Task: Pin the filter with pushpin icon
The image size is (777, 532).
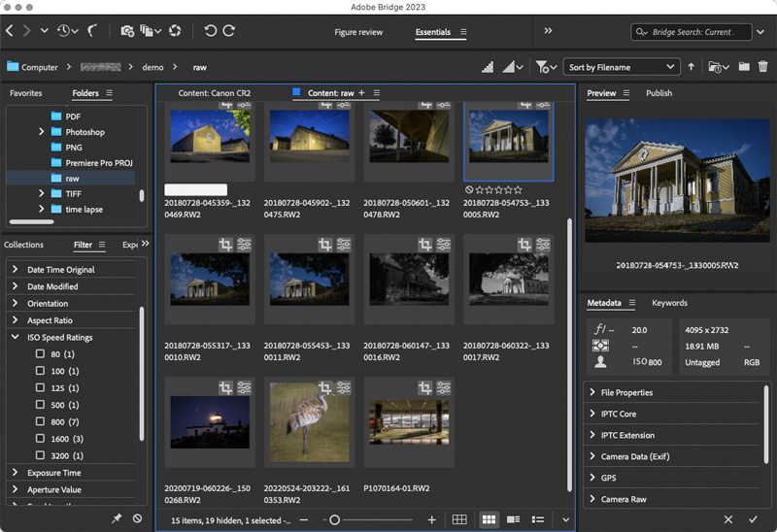Action: click(117, 518)
